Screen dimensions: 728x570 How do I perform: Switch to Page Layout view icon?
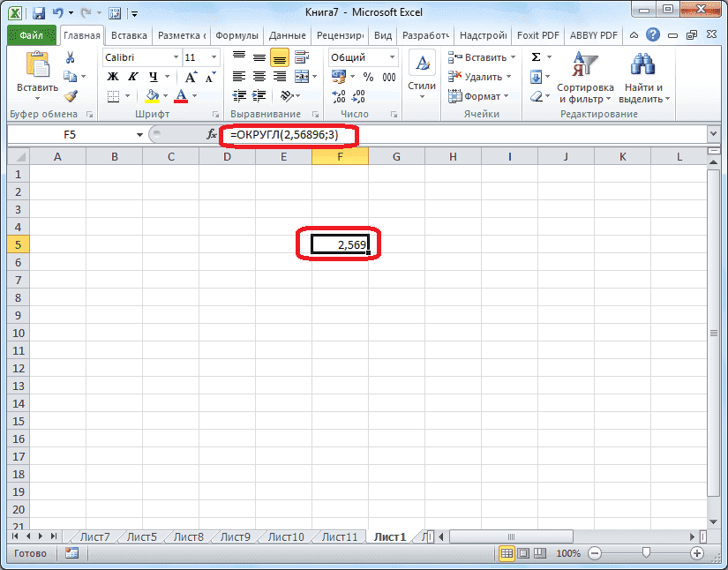tap(523, 553)
